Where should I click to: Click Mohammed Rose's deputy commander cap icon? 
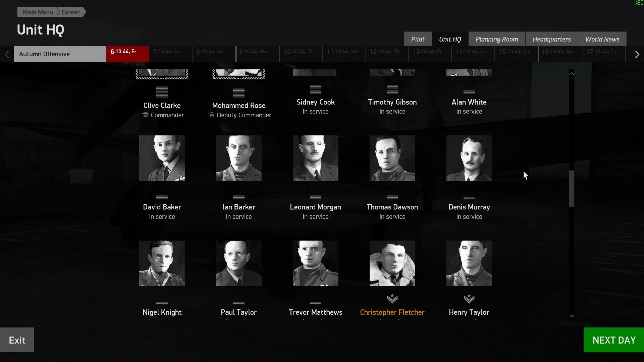point(211,115)
